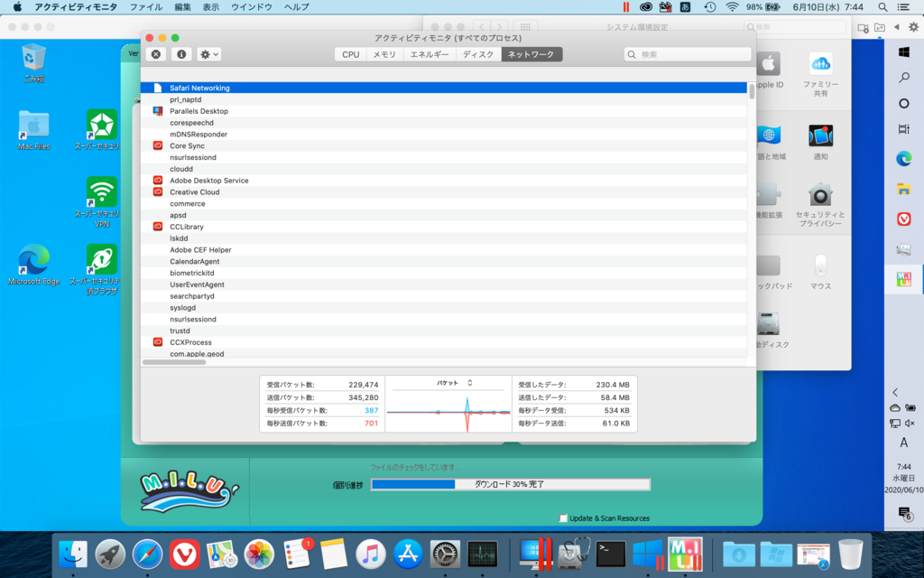Open the App Store from the Dock

[408, 553]
